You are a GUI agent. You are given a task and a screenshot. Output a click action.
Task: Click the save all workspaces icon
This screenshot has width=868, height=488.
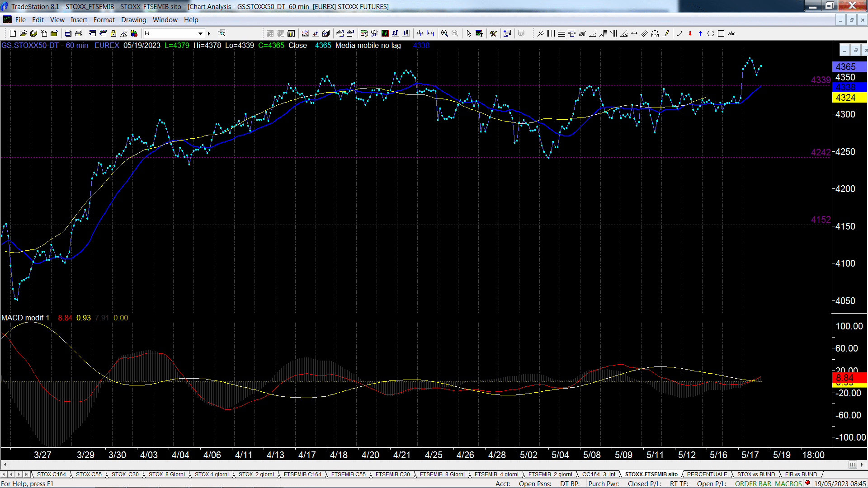pyautogui.click(x=33, y=33)
